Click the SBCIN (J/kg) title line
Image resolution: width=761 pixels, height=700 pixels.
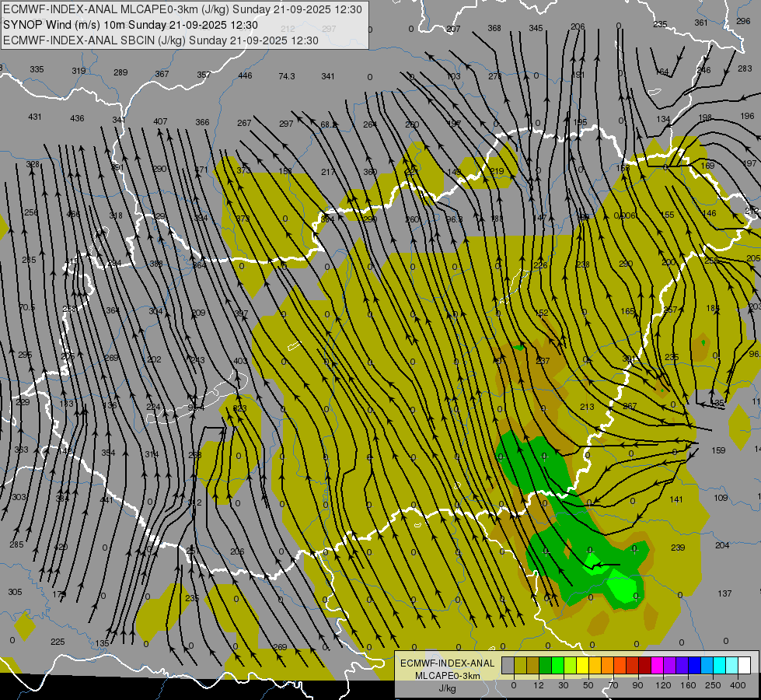[160, 40]
